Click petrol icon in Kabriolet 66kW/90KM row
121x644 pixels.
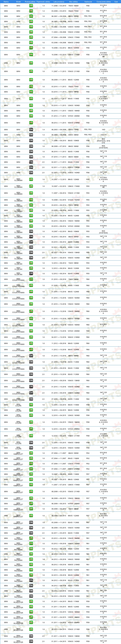pyautogui.click(x=31, y=453)
